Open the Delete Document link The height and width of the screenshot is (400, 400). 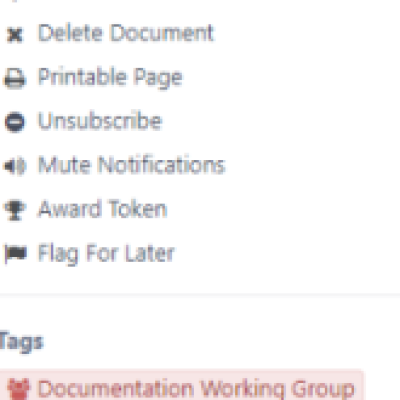pyautogui.click(x=126, y=33)
